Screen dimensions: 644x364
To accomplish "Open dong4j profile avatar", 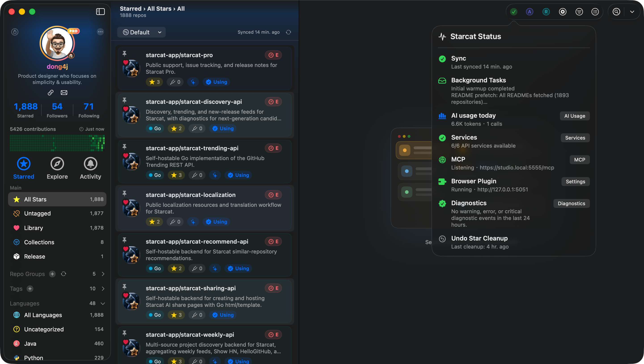I will click(x=57, y=44).
